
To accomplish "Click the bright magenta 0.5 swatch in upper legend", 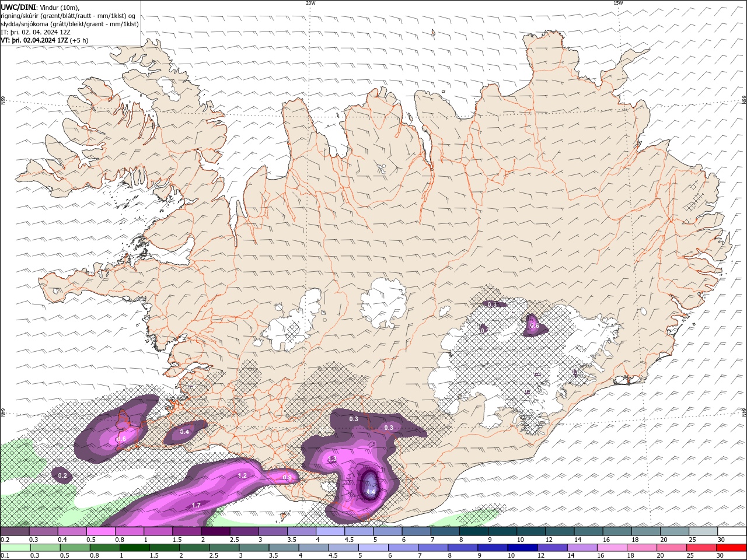I will [x=100, y=531].
